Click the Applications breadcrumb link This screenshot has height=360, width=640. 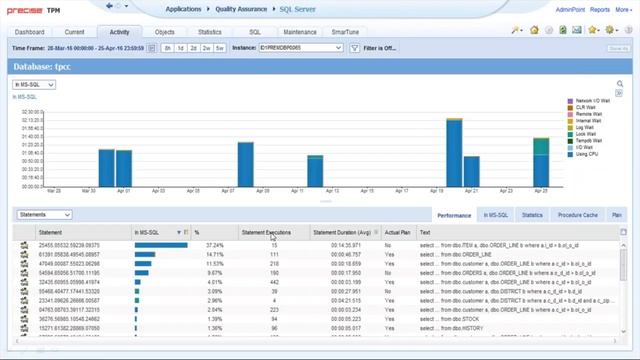click(183, 9)
